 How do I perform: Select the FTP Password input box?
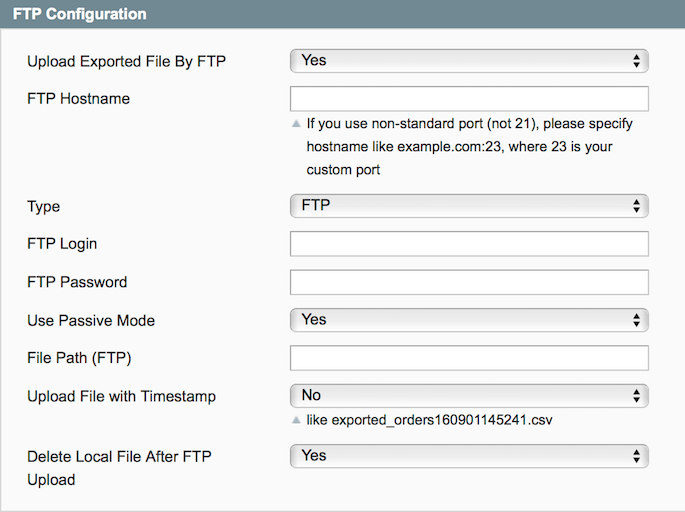coord(469,282)
